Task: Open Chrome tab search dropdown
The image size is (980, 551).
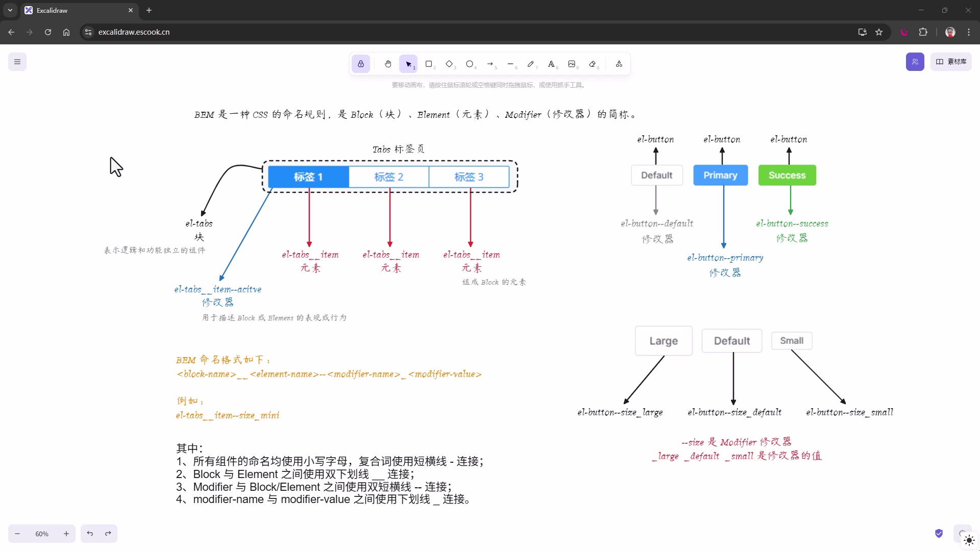Action: [10, 10]
